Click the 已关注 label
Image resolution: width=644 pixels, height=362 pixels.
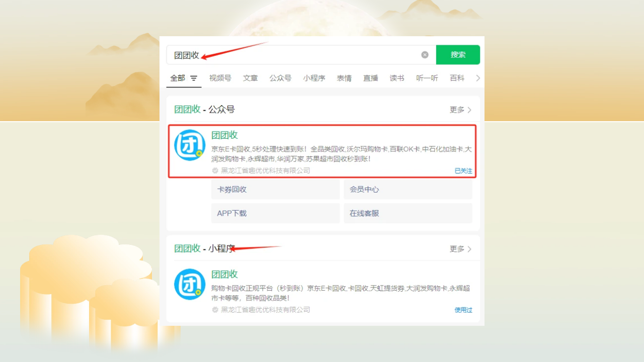click(463, 171)
